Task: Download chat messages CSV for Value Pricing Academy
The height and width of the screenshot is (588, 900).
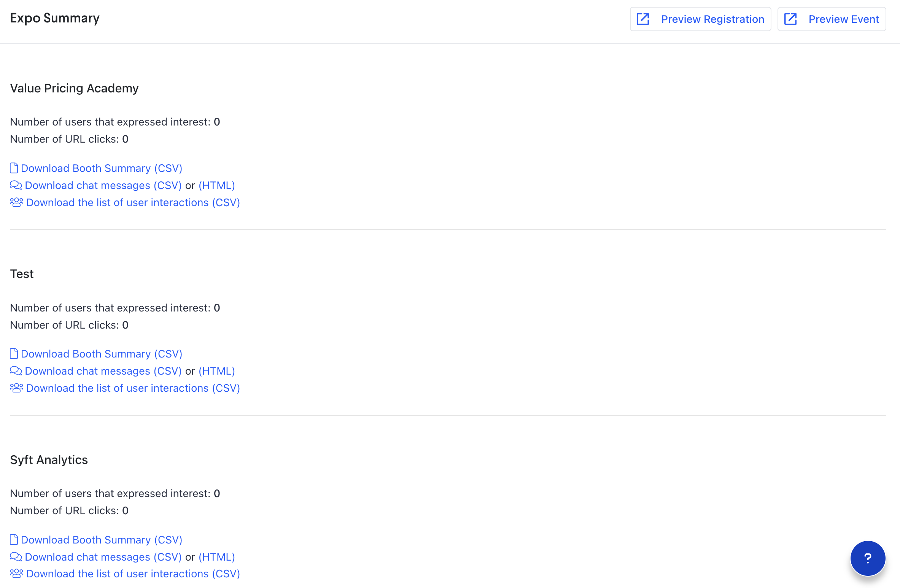Action: click(x=103, y=185)
